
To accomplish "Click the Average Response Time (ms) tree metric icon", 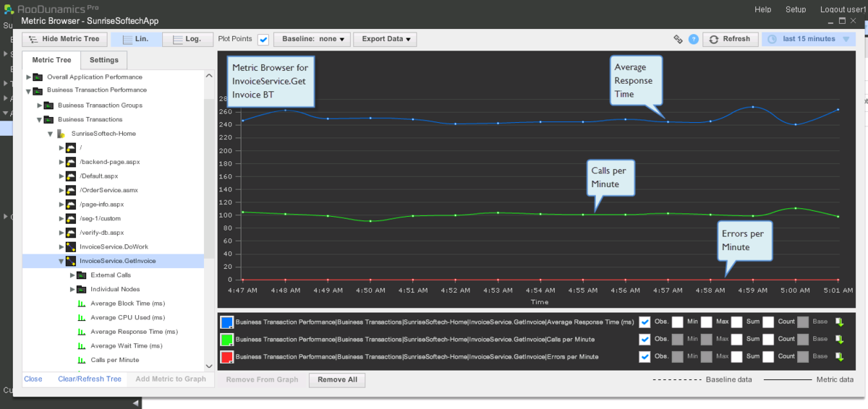I will tap(82, 332).
